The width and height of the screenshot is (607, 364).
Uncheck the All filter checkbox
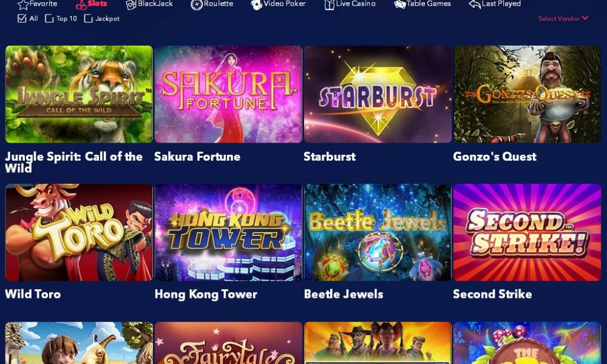tap(22, 18)
